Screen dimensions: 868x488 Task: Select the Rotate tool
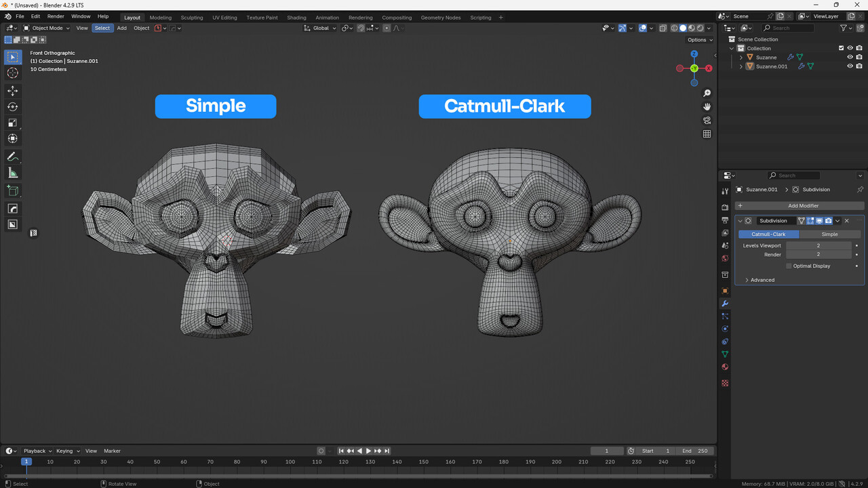tap(13, 106)
